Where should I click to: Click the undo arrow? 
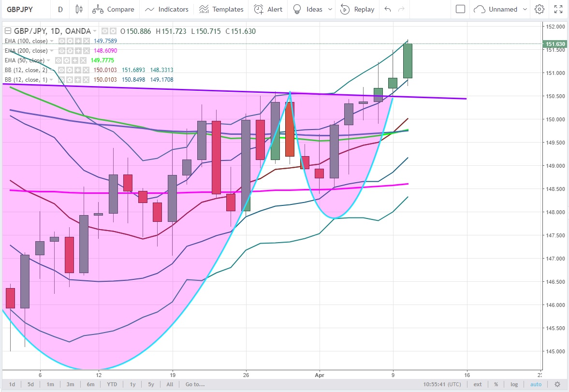pos(387,9)
